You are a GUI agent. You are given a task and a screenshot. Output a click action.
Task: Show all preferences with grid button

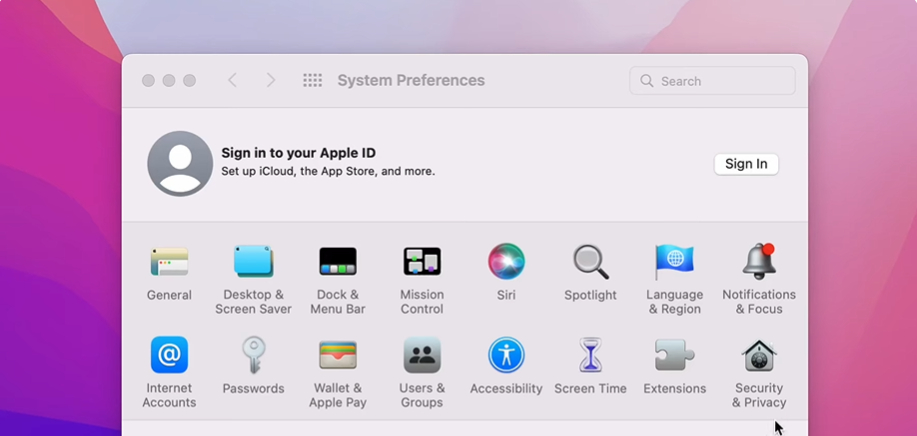coord(312,80)
